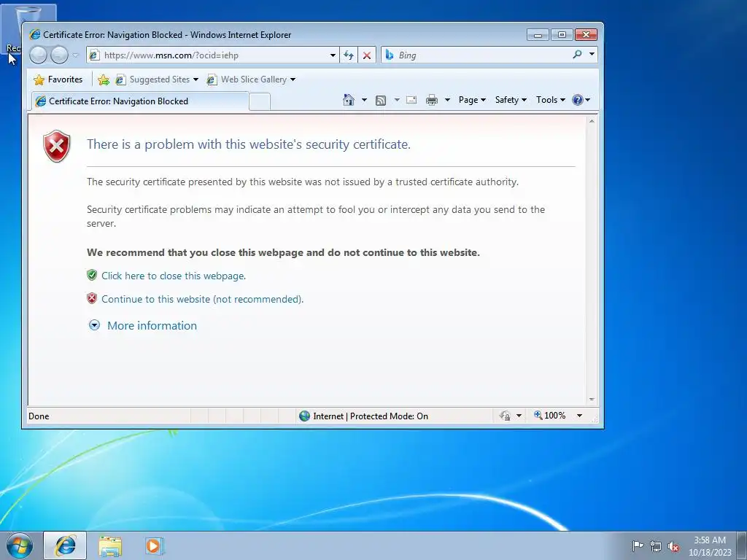Image resolution: width=747 pixels, height=560 pixels.
Task: Maximize the Internet Explorer window
Action: [562, 35]
